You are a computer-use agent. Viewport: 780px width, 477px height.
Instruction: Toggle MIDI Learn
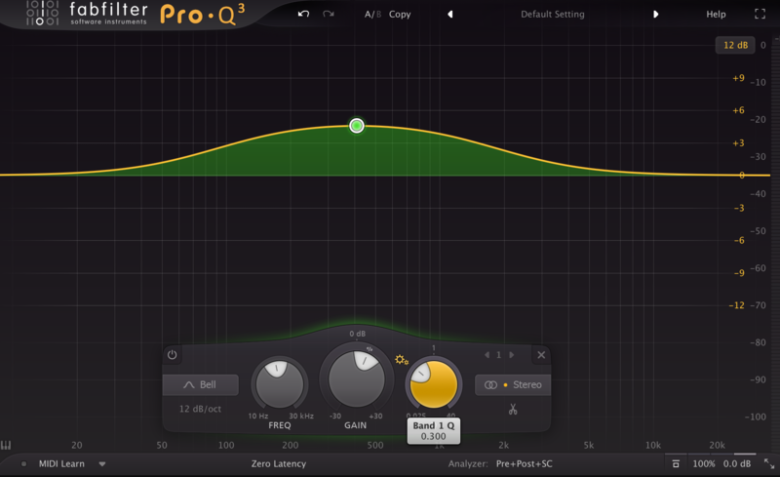[x=61, y=464]
